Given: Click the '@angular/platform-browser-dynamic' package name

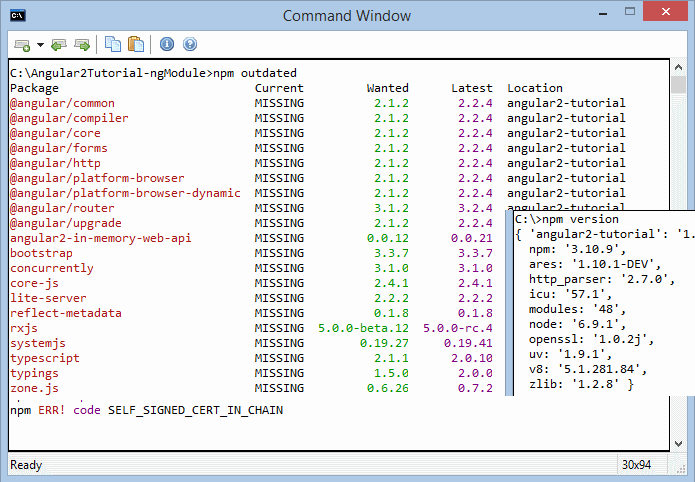Looking at the screenshot, I should click(x=125, y=193).
